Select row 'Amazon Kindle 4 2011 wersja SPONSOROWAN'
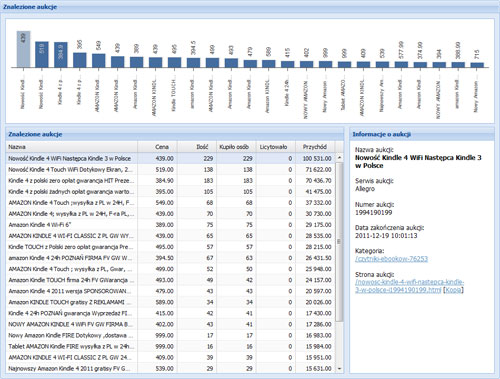 (170, 291)
